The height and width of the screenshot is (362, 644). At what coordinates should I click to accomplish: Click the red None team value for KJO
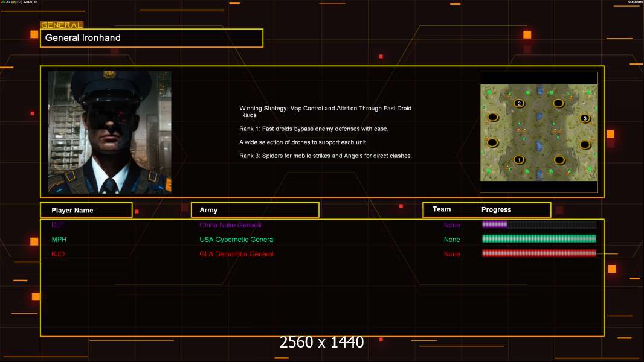[452, 254]
